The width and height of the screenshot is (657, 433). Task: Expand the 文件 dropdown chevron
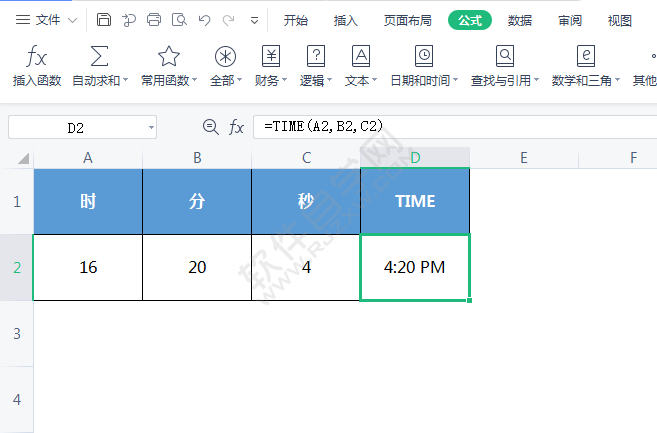[x=72, y=20]
